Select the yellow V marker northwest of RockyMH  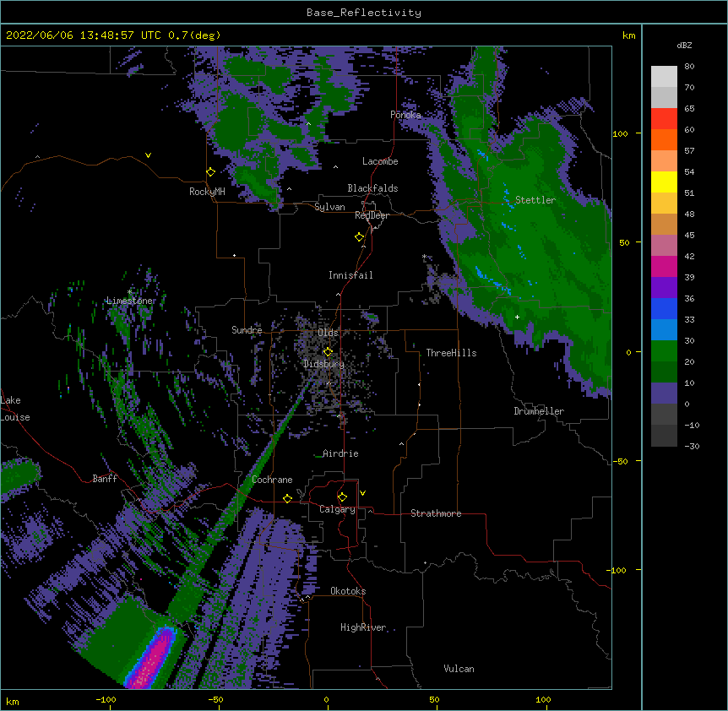(x=148, y=155)
